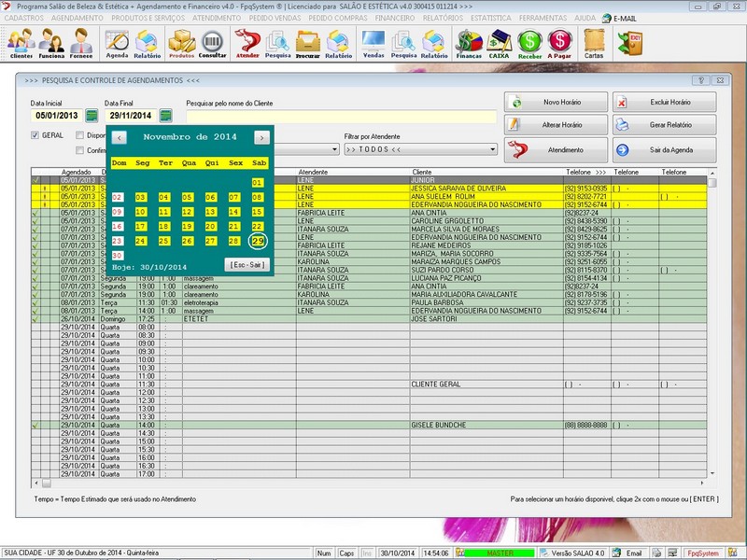Screen dimensions: 747x560
Task: Go to previous month in calendar
Action: [119, 137]
